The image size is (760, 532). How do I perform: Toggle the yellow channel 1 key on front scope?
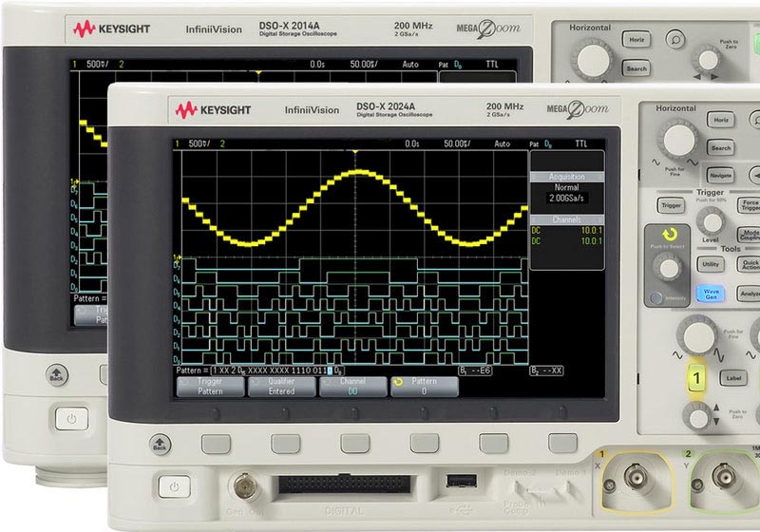tap(696, 378)
